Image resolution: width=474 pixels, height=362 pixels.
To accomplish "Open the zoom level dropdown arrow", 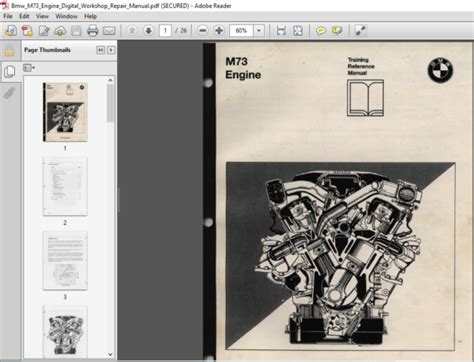I will pos(259,31).
